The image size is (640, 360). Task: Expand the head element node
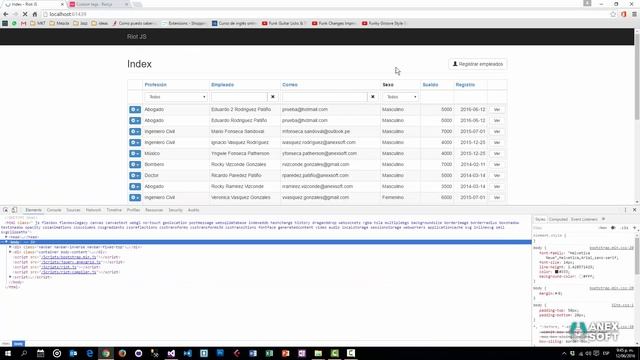(6, 237)
